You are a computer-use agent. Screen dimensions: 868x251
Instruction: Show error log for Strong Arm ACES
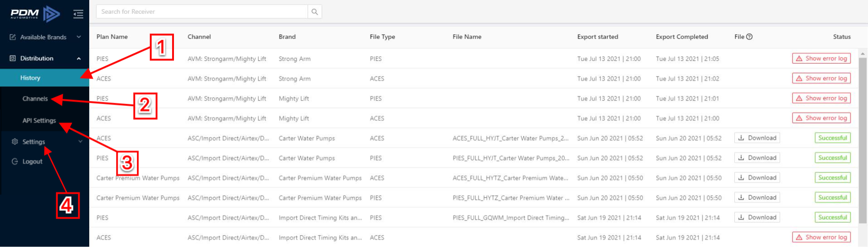tap(821, 78)
